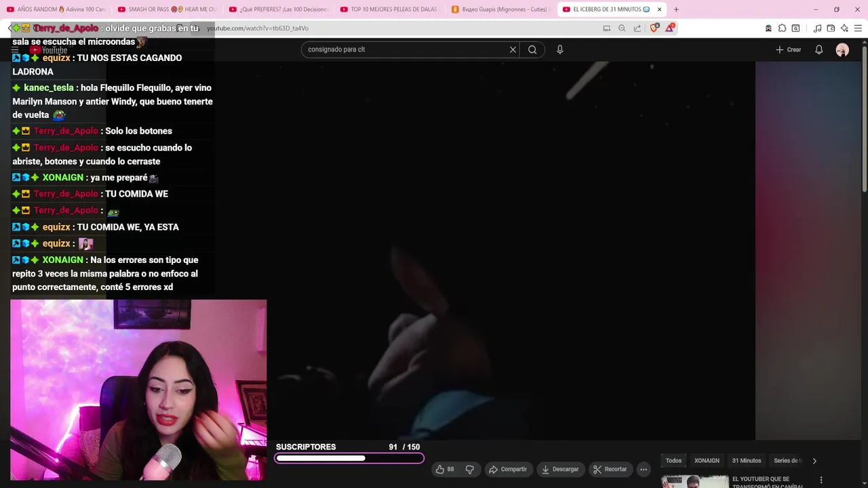The height and width of the screenshot is (488, 868).
Task: Open the YouTube notifications bell
Action: 819,49
